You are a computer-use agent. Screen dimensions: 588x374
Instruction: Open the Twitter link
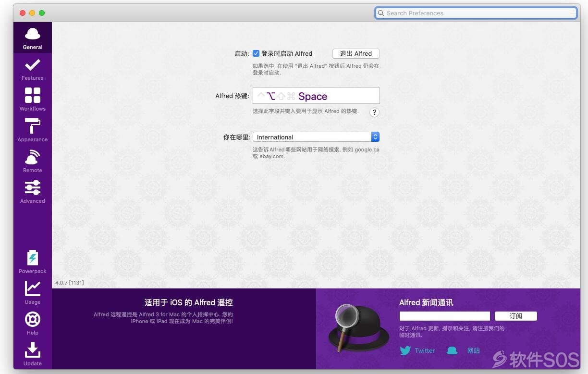425,350
